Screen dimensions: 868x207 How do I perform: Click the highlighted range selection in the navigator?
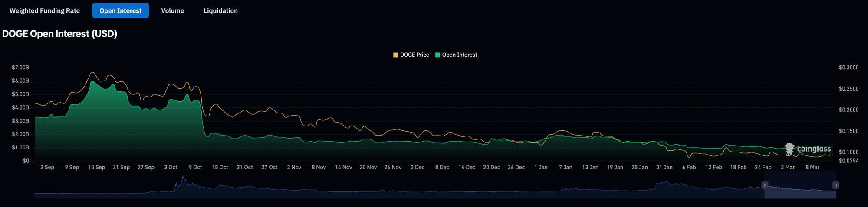pos(800,185)
